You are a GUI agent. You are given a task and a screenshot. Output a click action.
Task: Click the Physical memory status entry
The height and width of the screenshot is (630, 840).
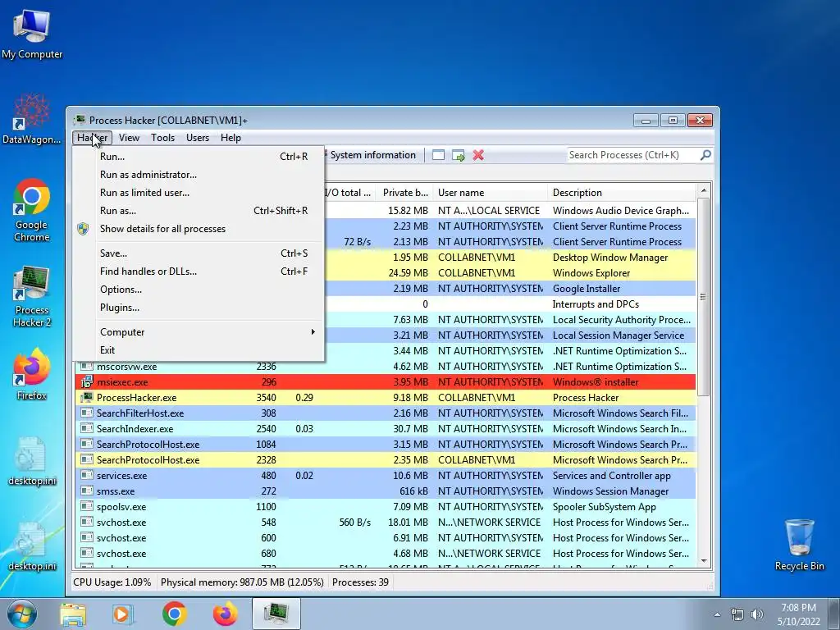(242, 582)
